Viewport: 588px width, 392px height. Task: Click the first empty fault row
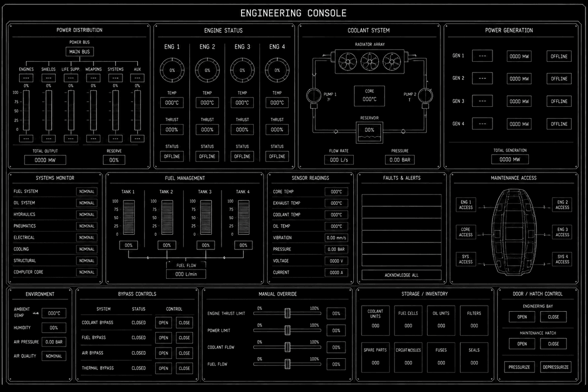pyautogui.click(x=401, y=200)
